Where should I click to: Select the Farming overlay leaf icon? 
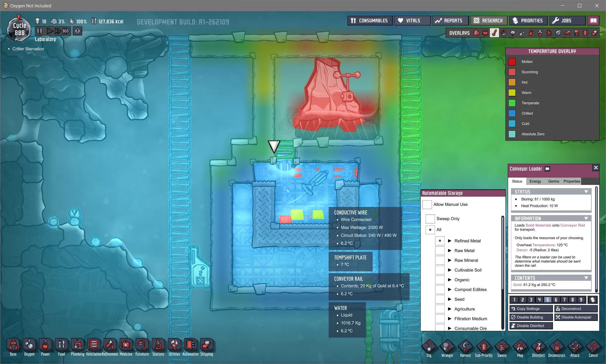coord(558,33)
